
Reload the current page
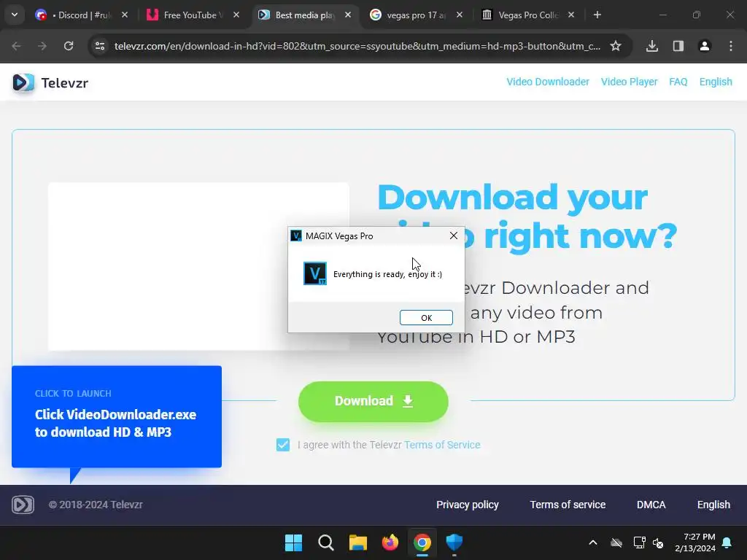[x=69, y=46]
